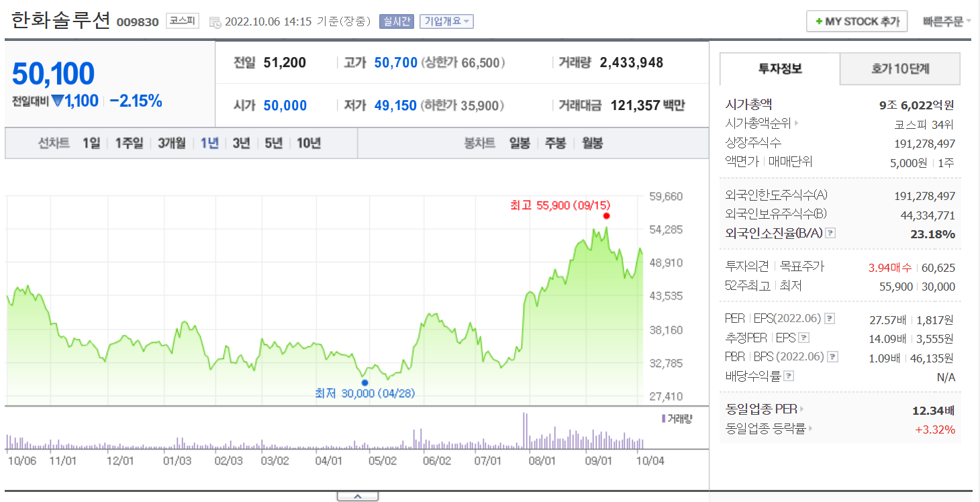Click the 전일 value 51,200
The width and height of the screenshot is (980, 502).
coord(285,63)
